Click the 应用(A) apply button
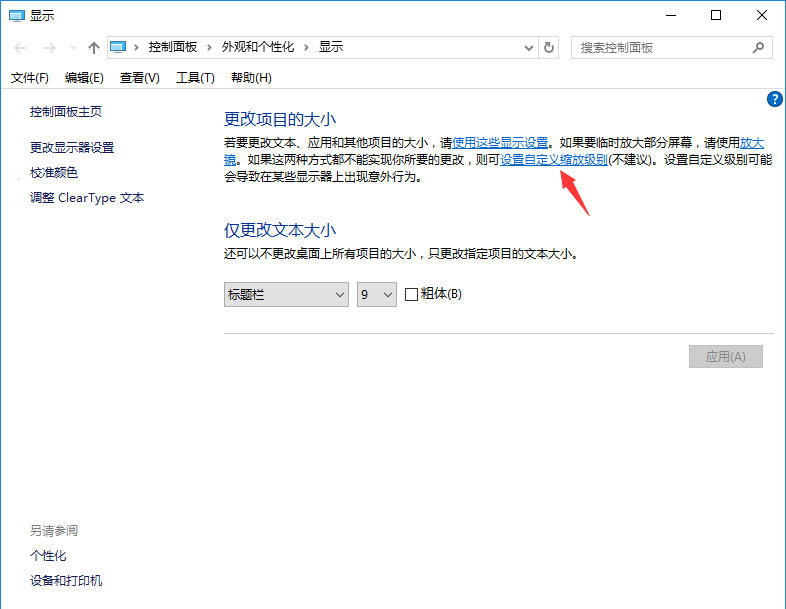This screenshot has width=786, height=609. click(725, 357)
